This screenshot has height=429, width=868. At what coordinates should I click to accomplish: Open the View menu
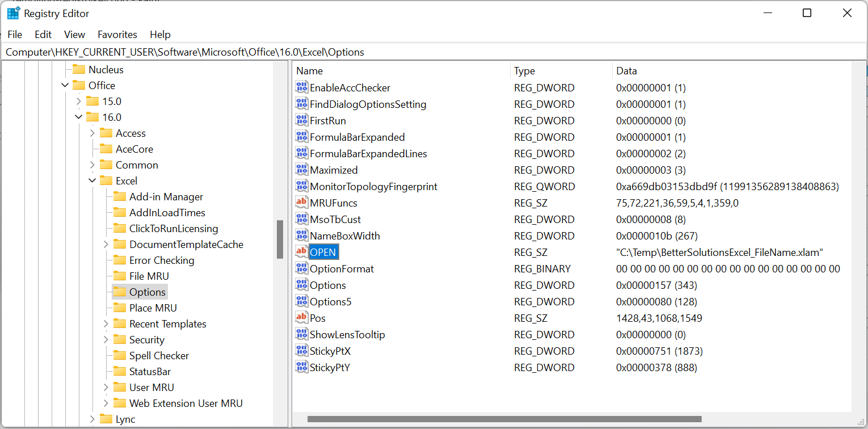click(74, 35)
